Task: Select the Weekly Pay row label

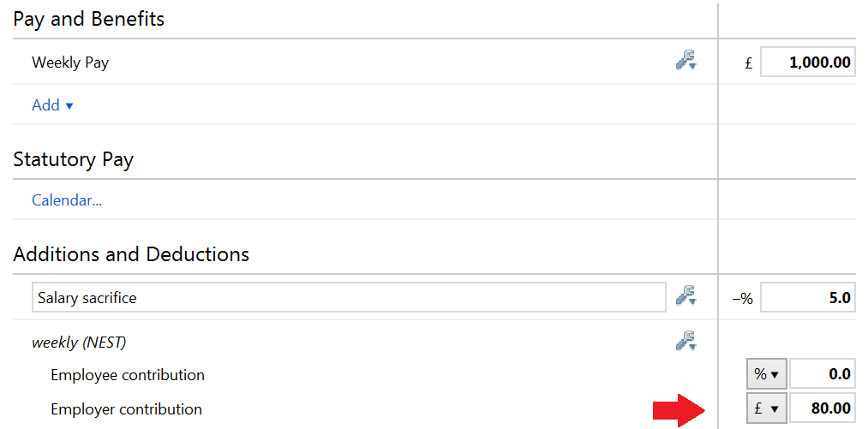Action: (70, 63)
